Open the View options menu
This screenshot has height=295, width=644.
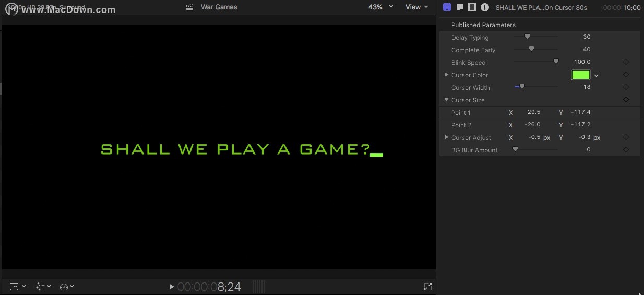point(417,7)
